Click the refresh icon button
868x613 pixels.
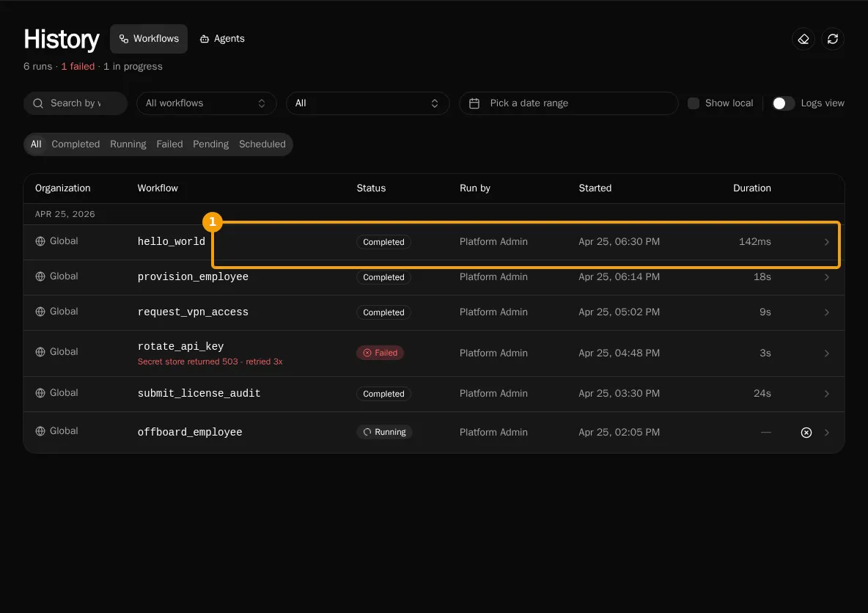[833, 39]
